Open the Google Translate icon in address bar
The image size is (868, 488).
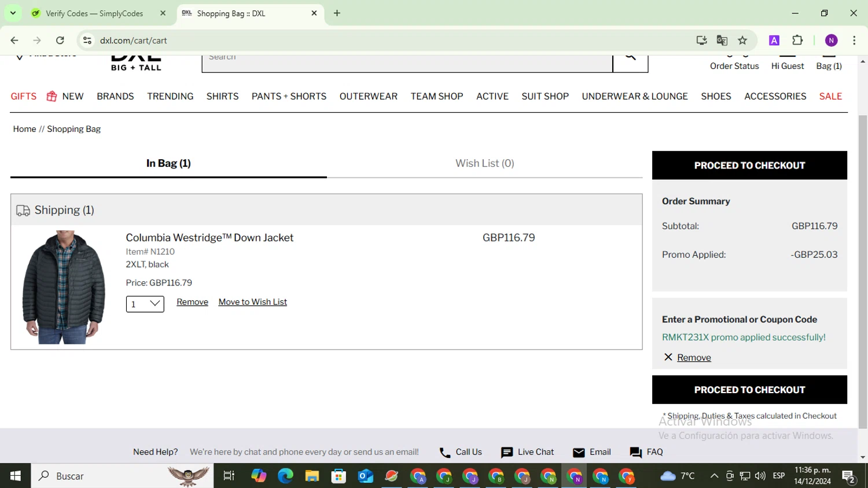pyautogui.click(x=722, y=41)
